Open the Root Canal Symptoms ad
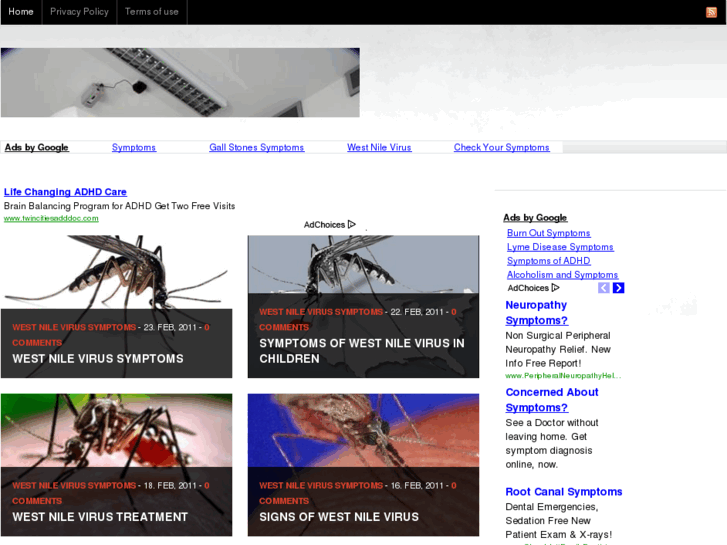 [563, 492]
